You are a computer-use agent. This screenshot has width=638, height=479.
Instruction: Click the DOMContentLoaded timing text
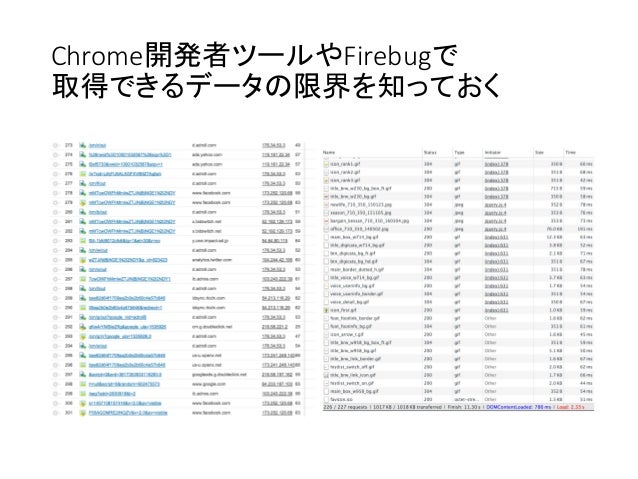[518, 407]
